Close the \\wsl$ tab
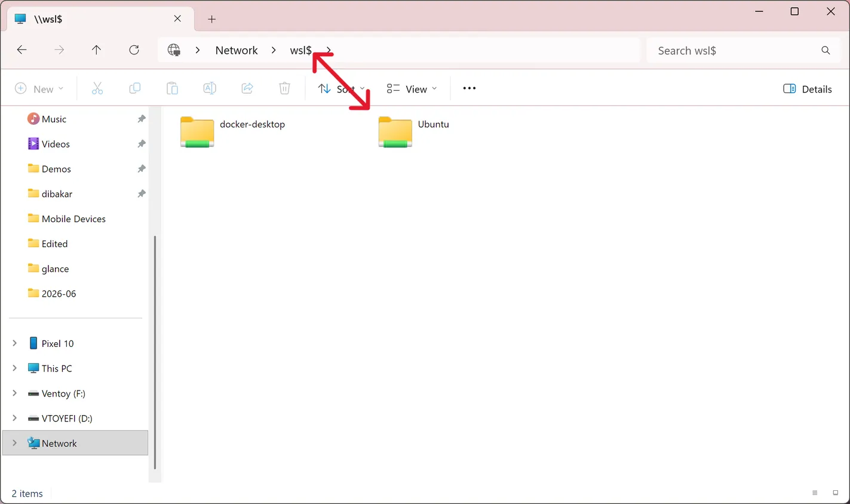The height and width of the screenshot is (504, 850). [177, 19]
